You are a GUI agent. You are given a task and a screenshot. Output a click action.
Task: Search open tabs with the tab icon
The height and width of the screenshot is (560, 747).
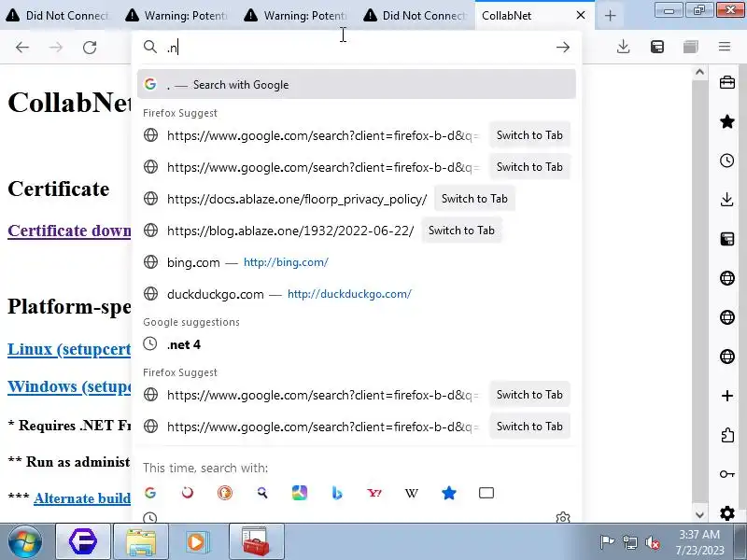tap(486, 493)
